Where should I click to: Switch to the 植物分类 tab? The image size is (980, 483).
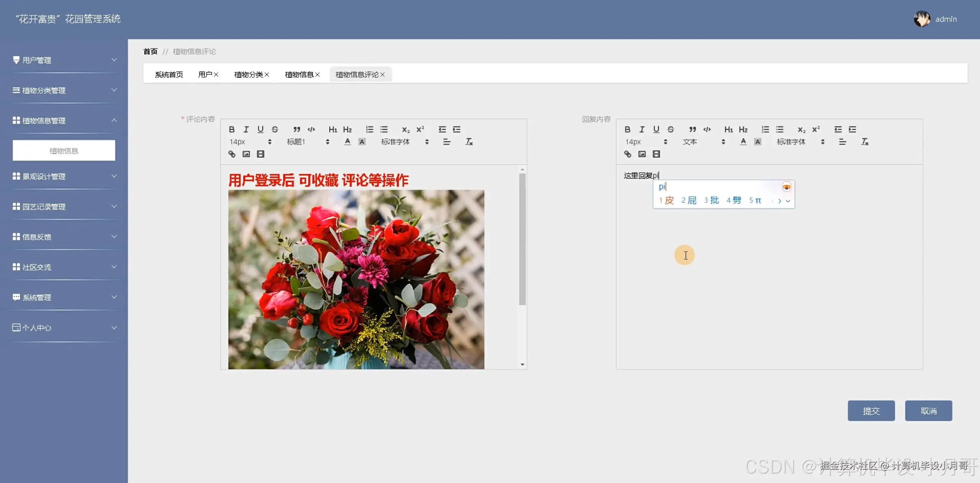pos(249,75)
